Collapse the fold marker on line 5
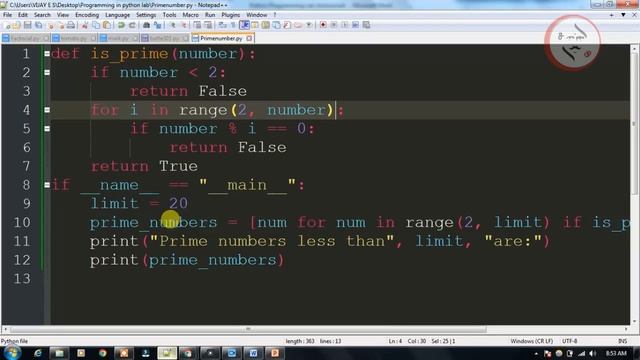The width and height of the screenshot is (640, 360). click(47, 129)
